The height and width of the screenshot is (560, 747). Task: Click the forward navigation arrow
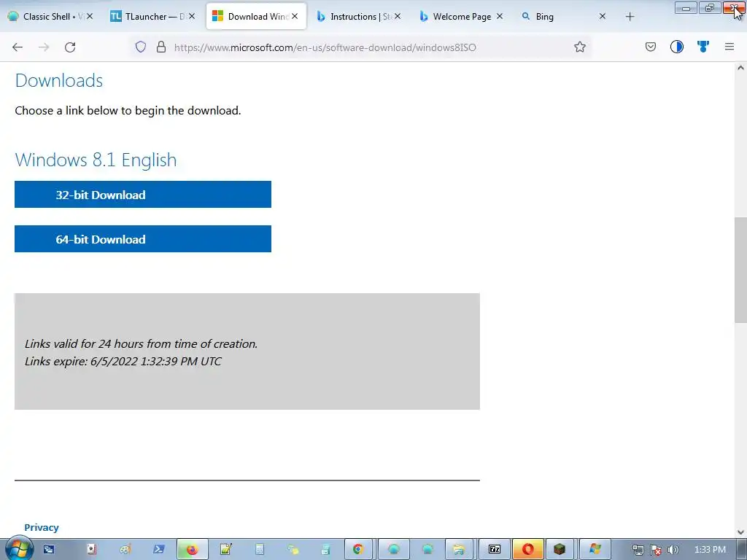pyautogui.click(x=44, y=47)
